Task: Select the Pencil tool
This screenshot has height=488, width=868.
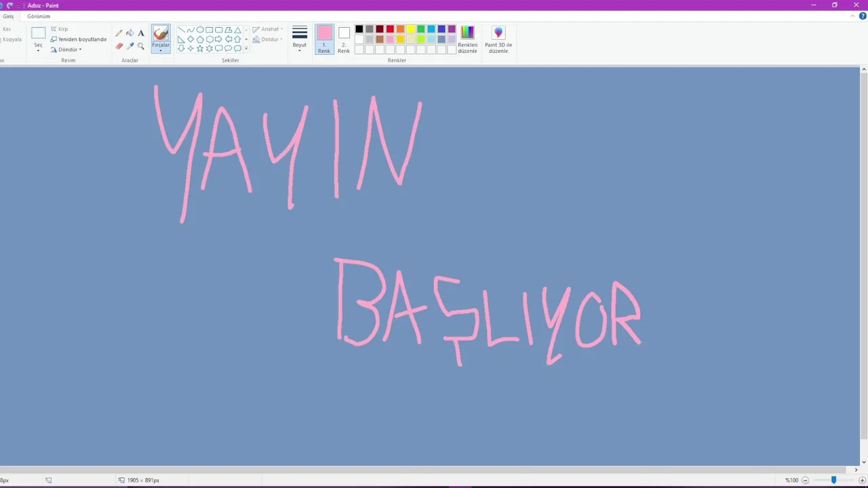Action: pyautogui.click(x=119, y=33)
